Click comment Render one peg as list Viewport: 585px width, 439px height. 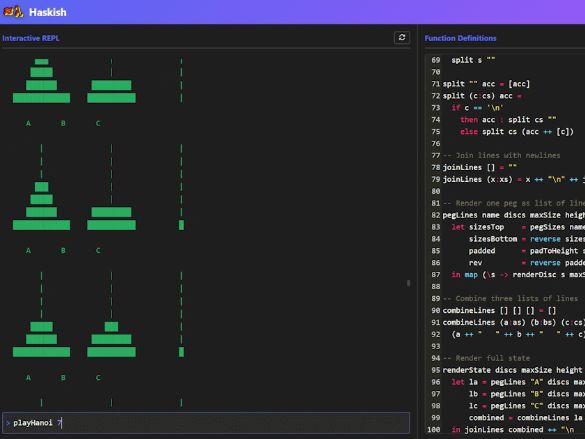514,203
